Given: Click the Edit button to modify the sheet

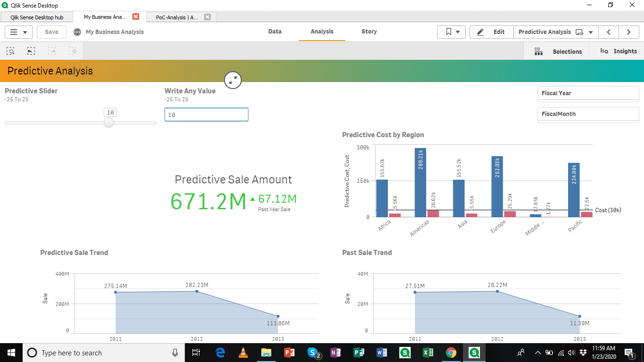Looking at the screenshot, I should pos(490,32).
